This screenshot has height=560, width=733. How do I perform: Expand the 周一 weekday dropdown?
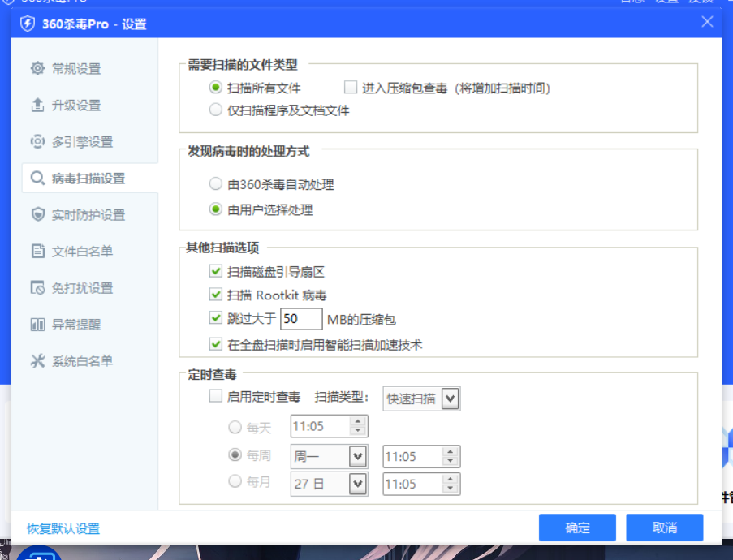tap(358, 457)
